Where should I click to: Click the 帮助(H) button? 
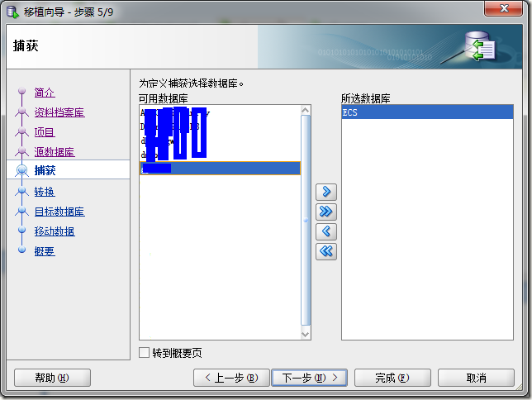click(52, 378)
